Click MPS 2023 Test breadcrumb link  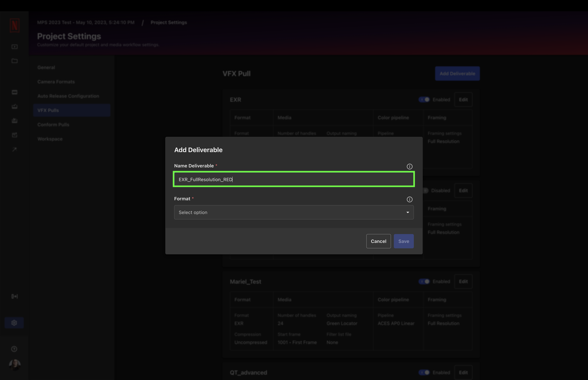tap(86, 22)
